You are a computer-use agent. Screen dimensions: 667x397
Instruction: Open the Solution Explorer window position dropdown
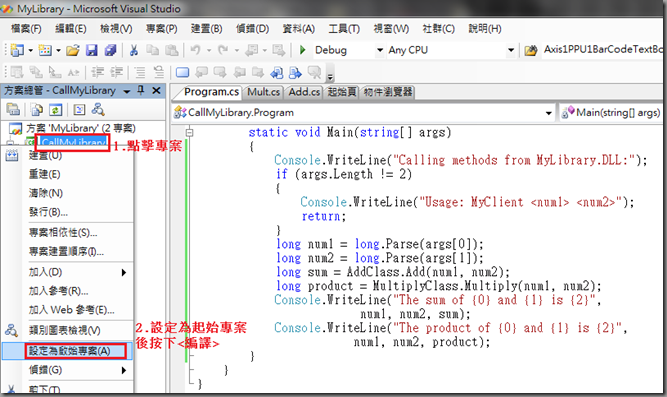pyautogui.click(x=127, y=91)
